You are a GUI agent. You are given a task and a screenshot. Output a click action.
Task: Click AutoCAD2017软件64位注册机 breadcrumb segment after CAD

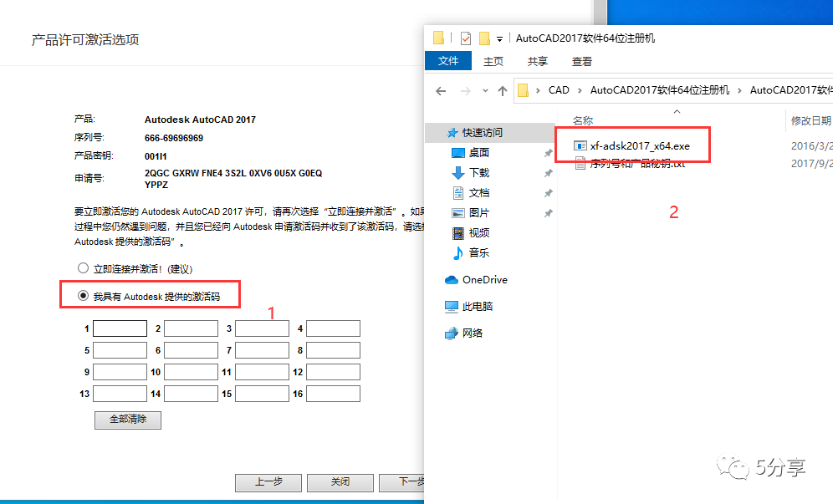point(660,90)
